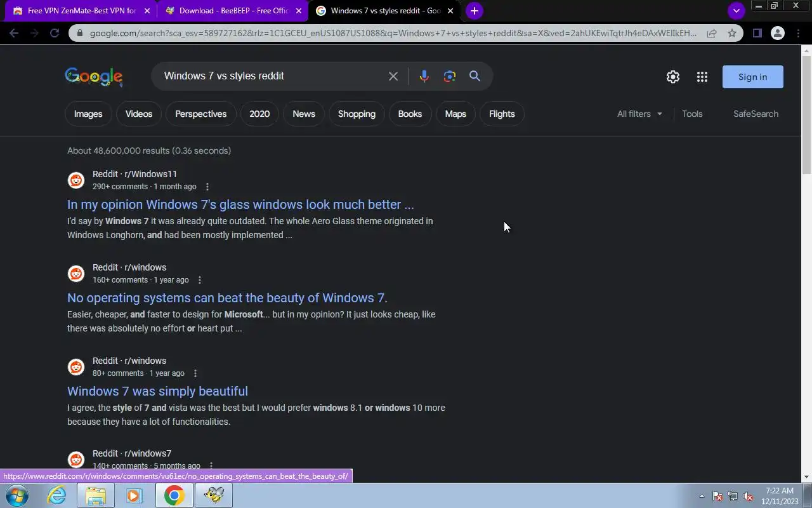Click the Sign in button

(752, 77)
